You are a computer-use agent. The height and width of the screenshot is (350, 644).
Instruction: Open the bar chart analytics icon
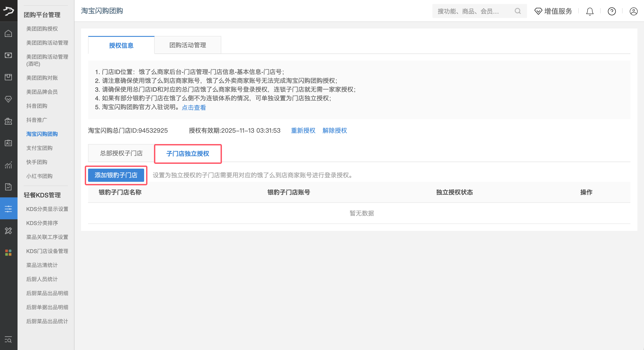[8, 165]
